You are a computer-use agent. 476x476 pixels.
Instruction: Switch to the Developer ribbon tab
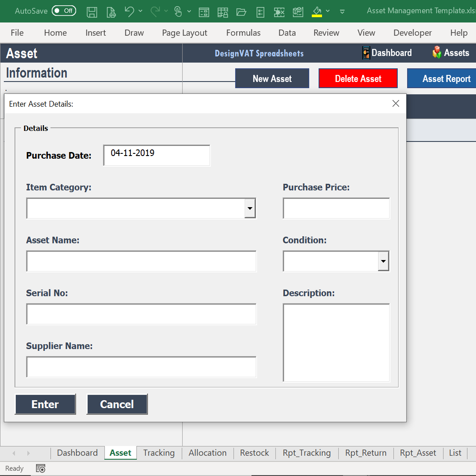coord(413,33)
